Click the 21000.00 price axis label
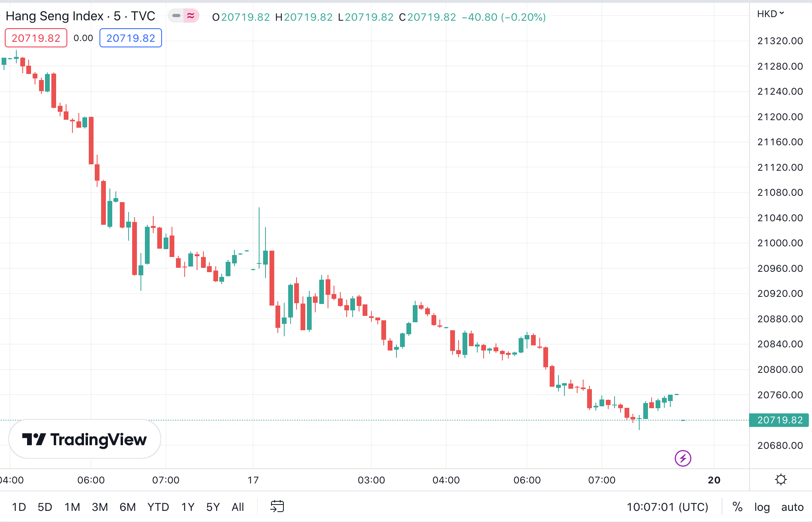 point(780,243)
